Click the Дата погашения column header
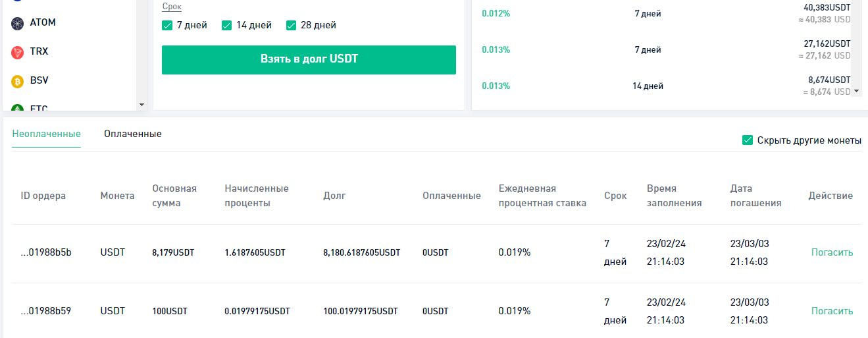 pyautogui.click(x=756, y=196)
